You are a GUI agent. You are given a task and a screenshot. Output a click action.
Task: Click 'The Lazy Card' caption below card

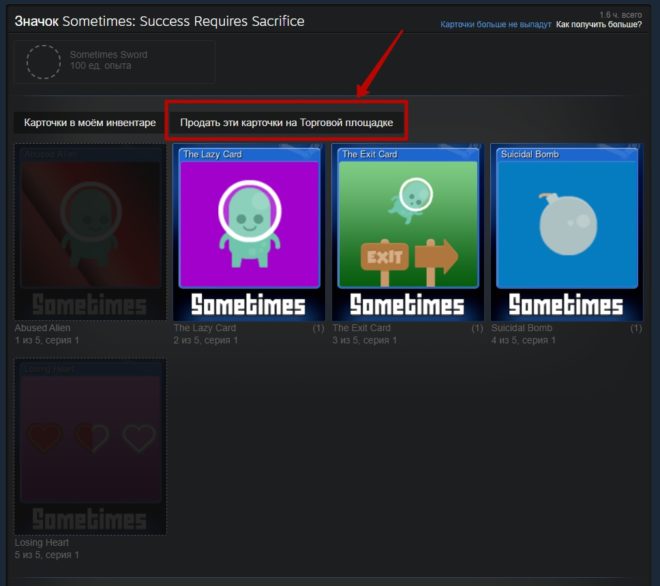(205, 328)
